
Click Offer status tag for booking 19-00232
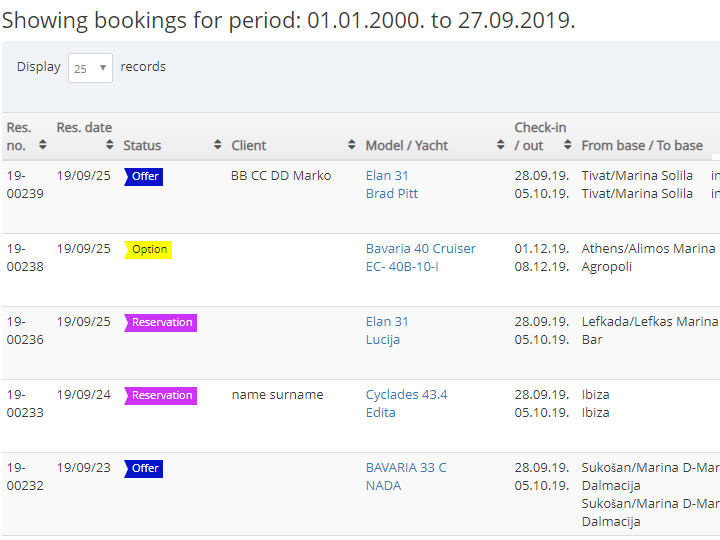coord(144,468)
